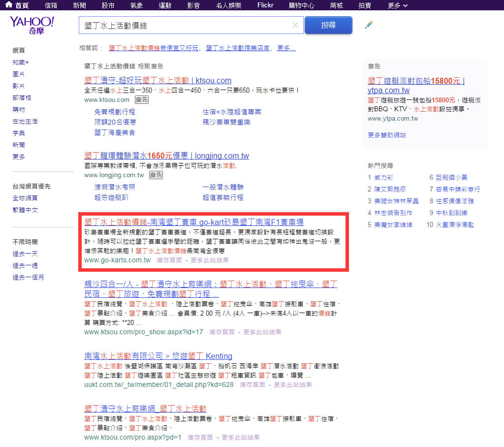Click the home icon in top bar
This screenshot has height=447, width=504.
[x=9, y=5]
